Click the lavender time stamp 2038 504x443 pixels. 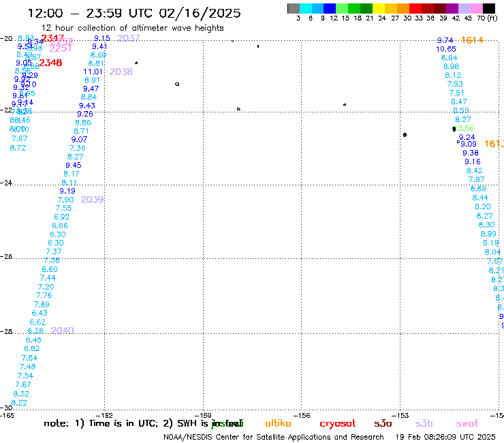121,72
